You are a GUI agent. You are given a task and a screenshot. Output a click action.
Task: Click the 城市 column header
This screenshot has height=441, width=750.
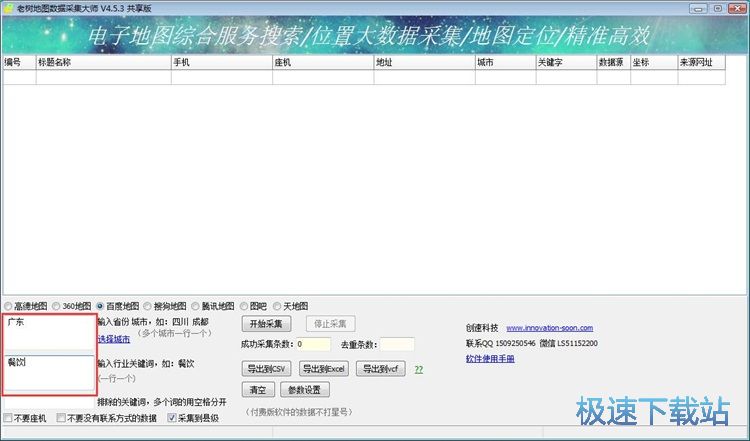(506, 62)
